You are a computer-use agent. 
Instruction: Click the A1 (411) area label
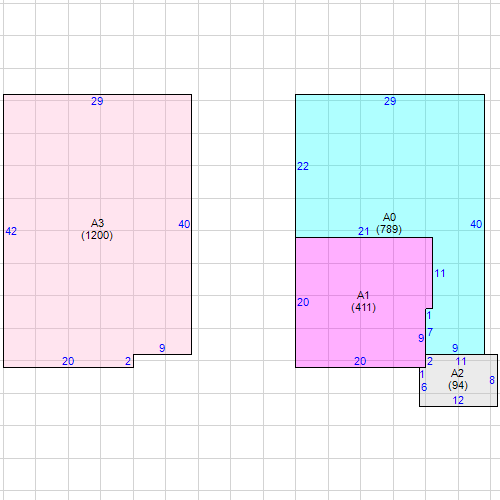(363, 301)
